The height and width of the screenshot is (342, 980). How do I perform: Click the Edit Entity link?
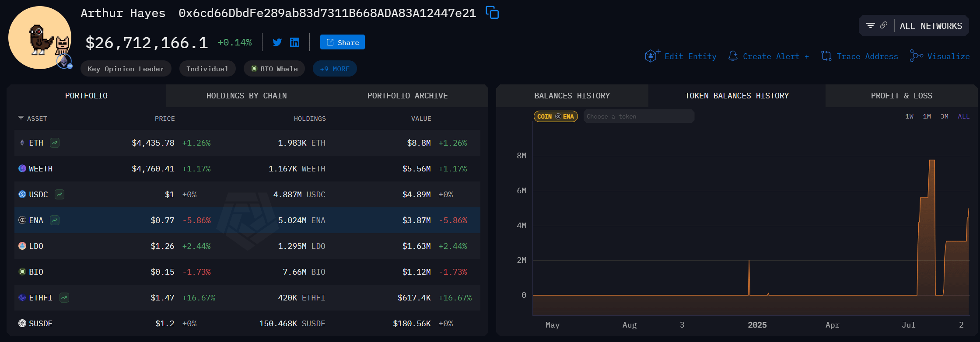tap(691, 56)
